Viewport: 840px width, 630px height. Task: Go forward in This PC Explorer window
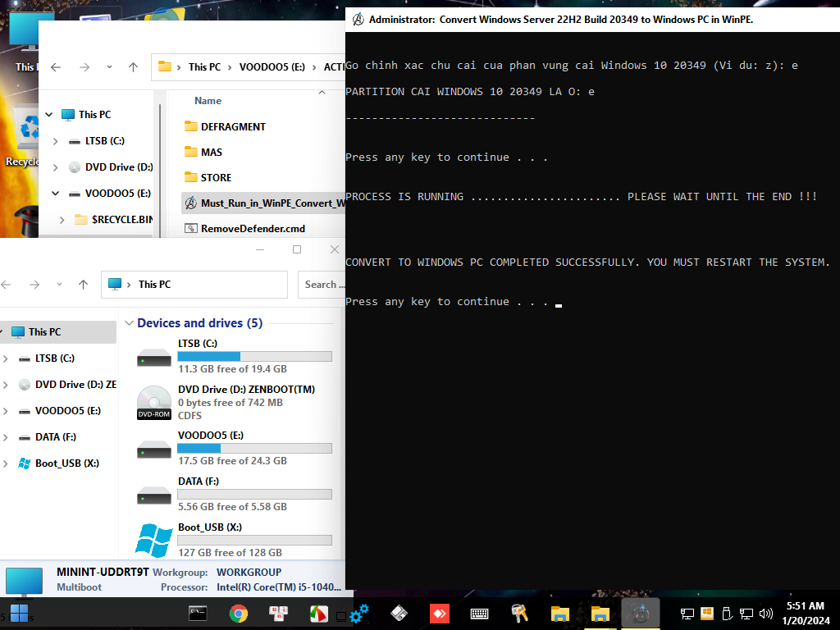coord(34,285)
